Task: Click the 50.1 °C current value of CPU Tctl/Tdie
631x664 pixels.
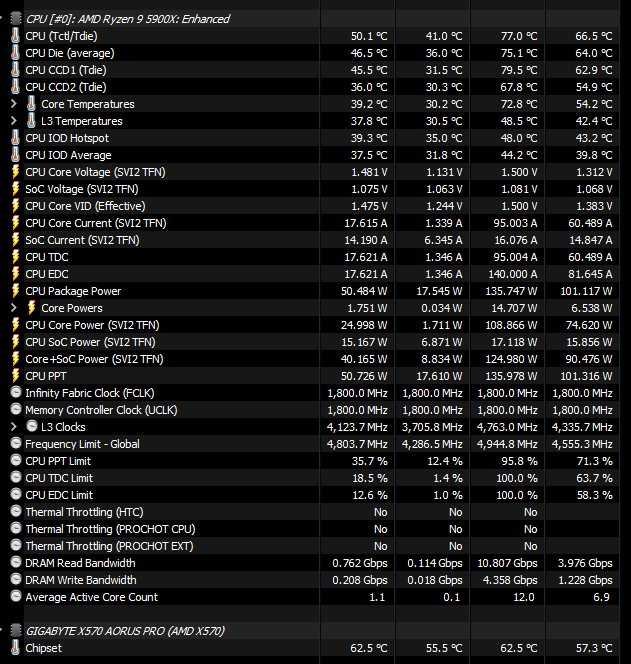Action: [369, 36]
